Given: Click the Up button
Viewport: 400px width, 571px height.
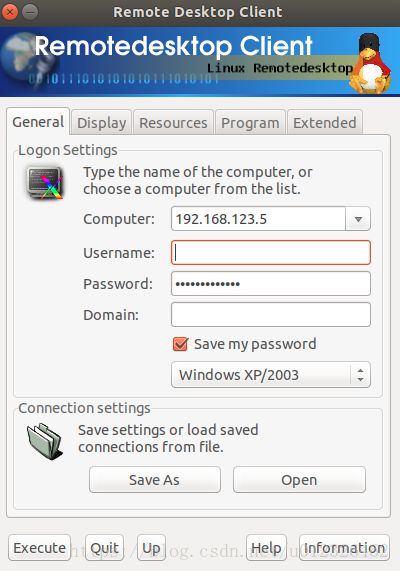Looking at the screenshot, I should click(x=151, y=548).
